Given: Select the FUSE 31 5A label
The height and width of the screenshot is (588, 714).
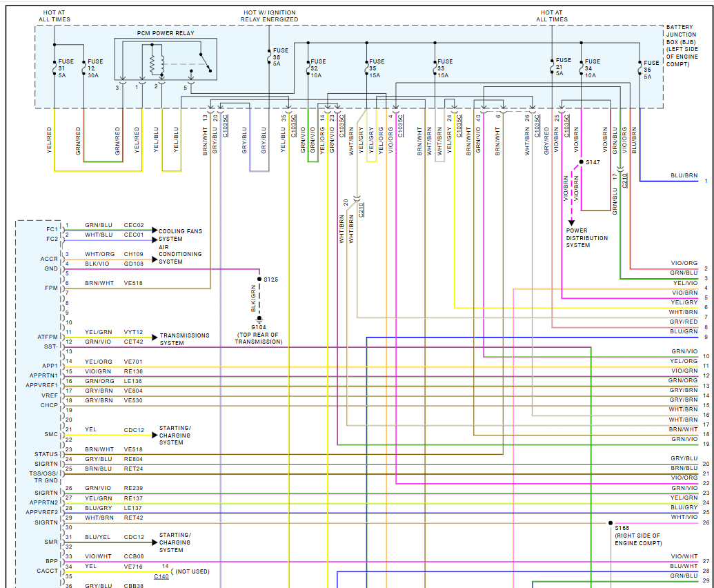Looking at the screenshot, I should [x=66, y=68].
